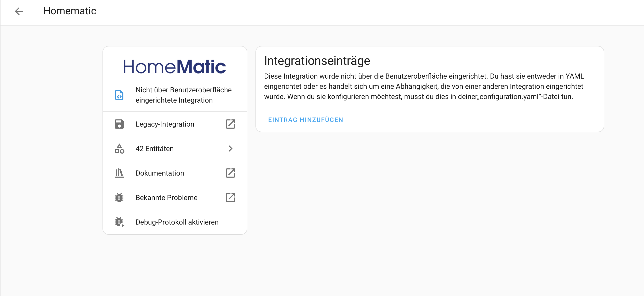Click external-link icon beside Legacy-Integration
Screen dimensions: 644x296
pyautogui.click(x=230, y=124)
